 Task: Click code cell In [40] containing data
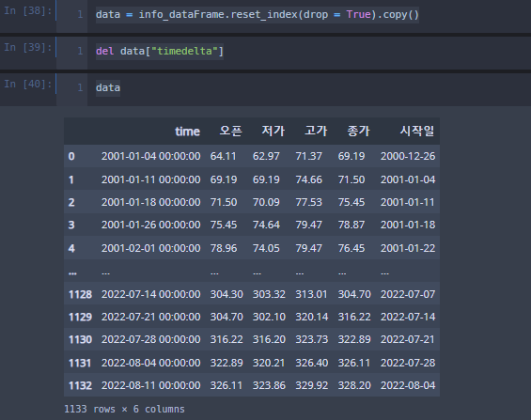click(x=108, y=88)
